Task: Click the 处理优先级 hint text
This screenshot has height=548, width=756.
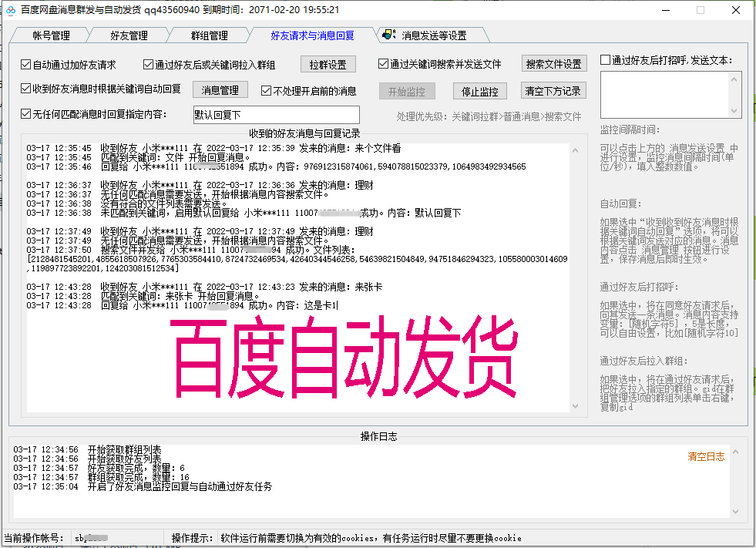Action: [x=489, y=116]
